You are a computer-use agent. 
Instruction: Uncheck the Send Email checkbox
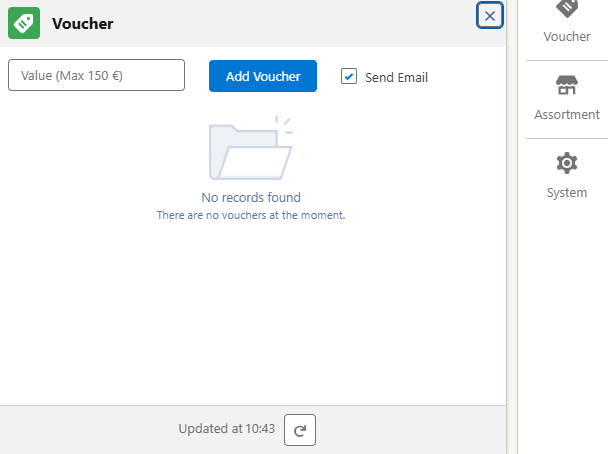pos(349,76)
